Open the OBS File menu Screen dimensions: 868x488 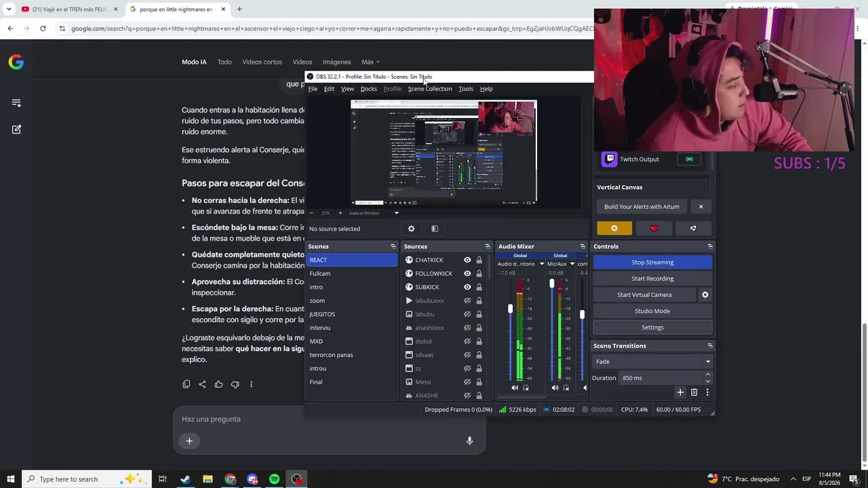pyautogui.click(x=313, y=89)
